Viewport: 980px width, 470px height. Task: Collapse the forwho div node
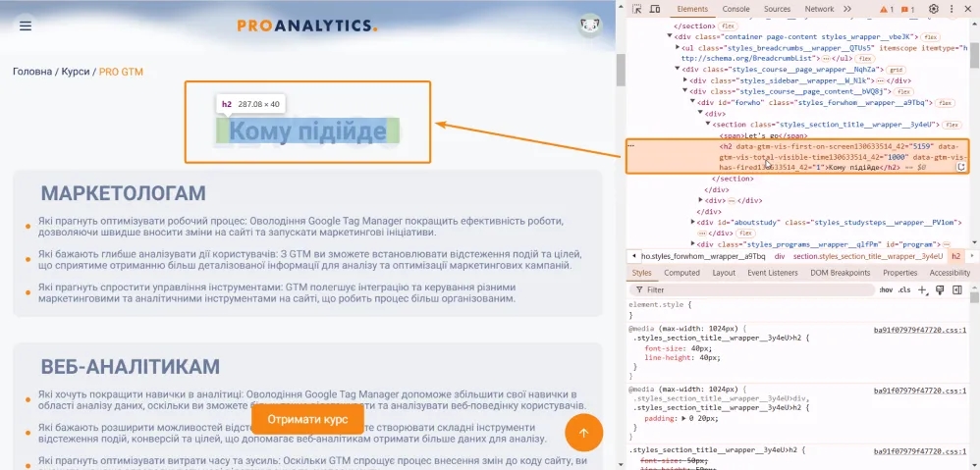[x=693, y=102]
